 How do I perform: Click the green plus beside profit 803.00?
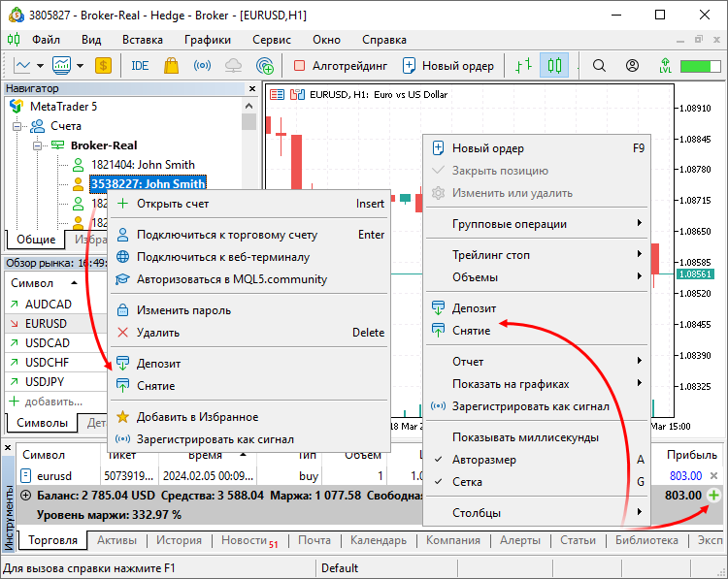(x=713, y=495)
